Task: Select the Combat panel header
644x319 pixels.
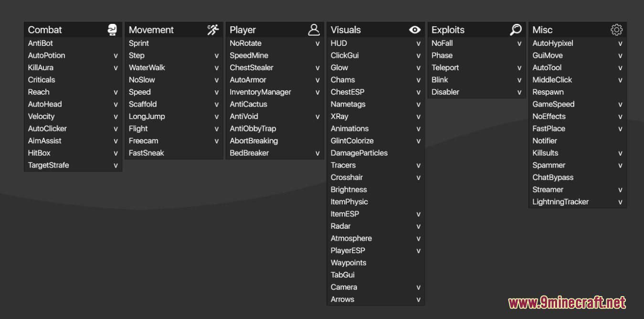Action: pos(73,30)
